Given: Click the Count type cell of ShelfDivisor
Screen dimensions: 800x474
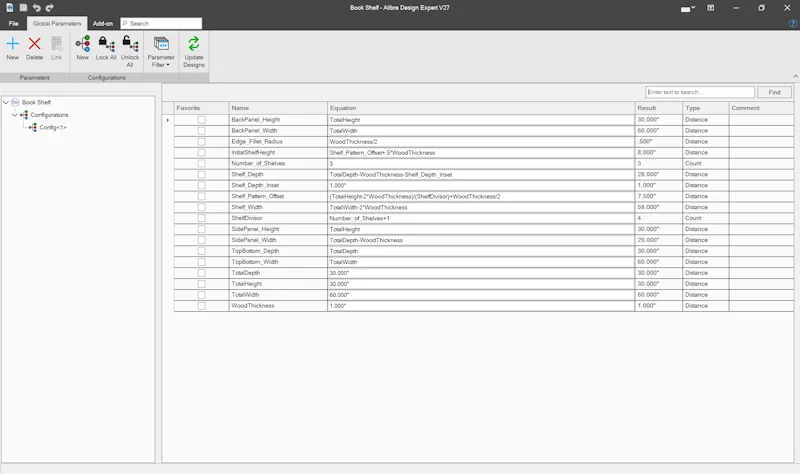Looking at the screenshot, I should tap(706, 218).
